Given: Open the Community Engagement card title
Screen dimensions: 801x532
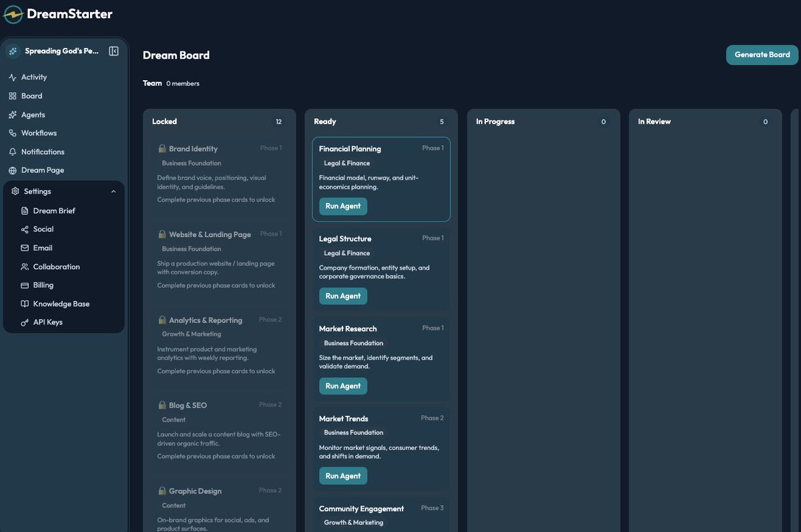Looking at the screenshot, I should click(361, 509).
